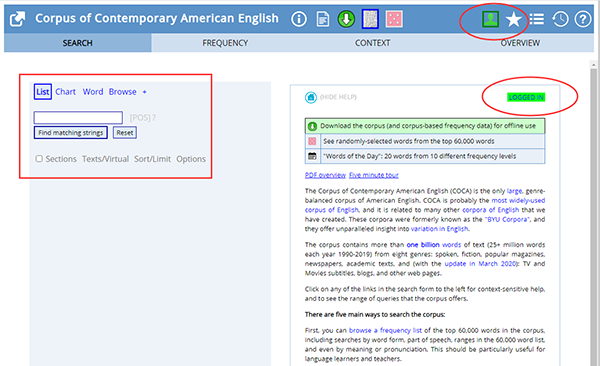Switch to the CONTEXT tab
Image resolution: width=600 pixels, height=366 pixels.
pyautogui.click(x=373, y=43)
